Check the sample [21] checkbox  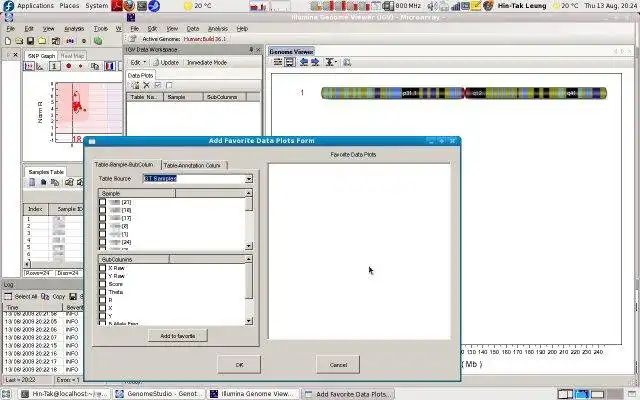point(102,202)
